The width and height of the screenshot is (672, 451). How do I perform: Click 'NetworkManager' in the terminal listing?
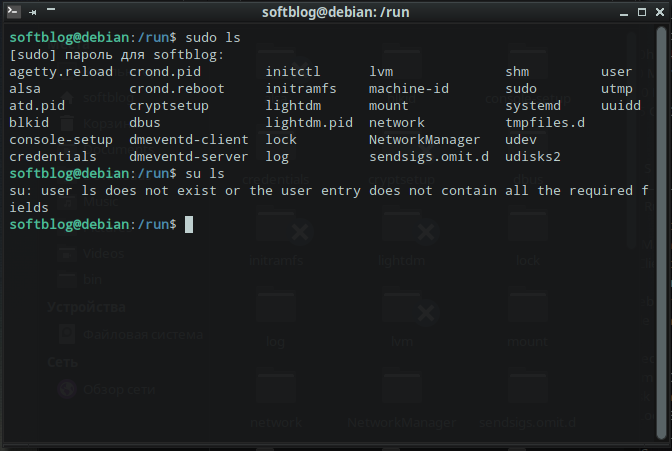[424, 140]
